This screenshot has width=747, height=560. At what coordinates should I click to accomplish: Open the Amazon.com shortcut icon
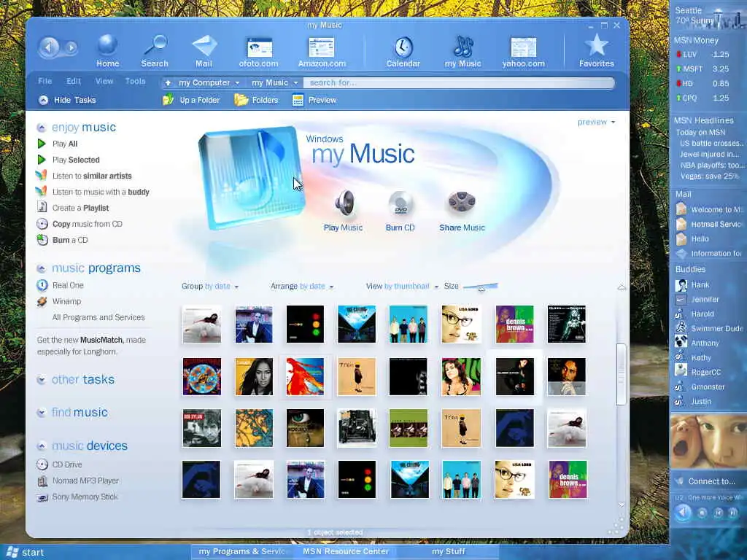322,47
